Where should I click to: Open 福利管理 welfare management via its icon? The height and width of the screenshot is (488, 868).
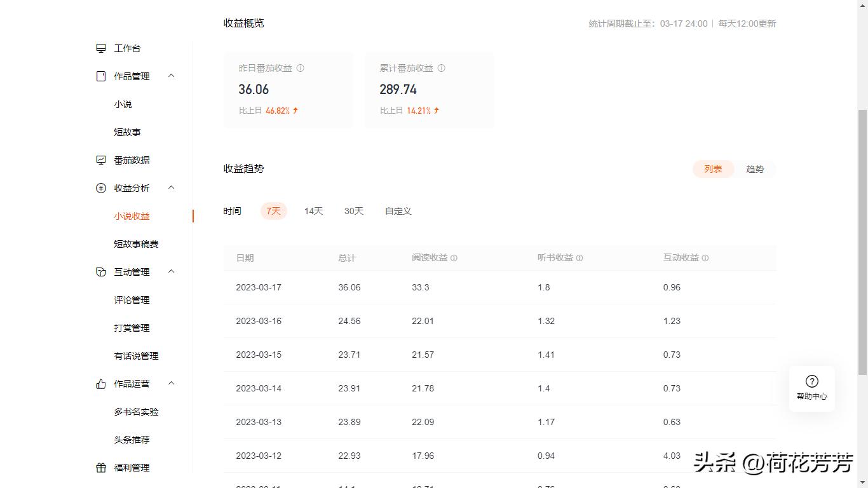click(x=100, y=467)
